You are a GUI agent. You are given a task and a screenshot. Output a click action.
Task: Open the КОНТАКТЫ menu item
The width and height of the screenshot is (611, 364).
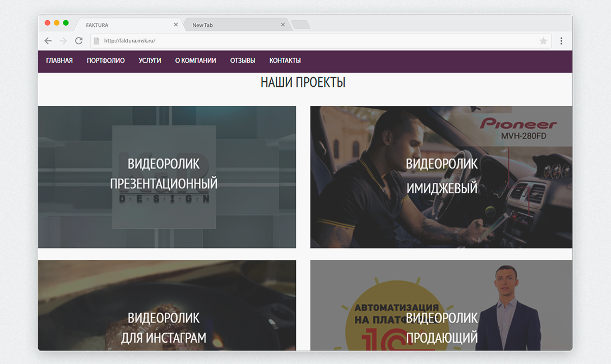285,60
